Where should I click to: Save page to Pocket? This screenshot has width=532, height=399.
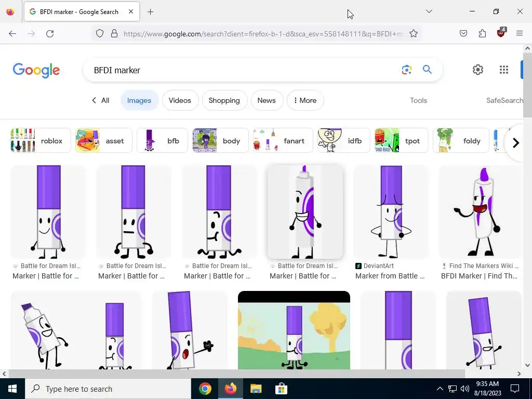[463, 33]
